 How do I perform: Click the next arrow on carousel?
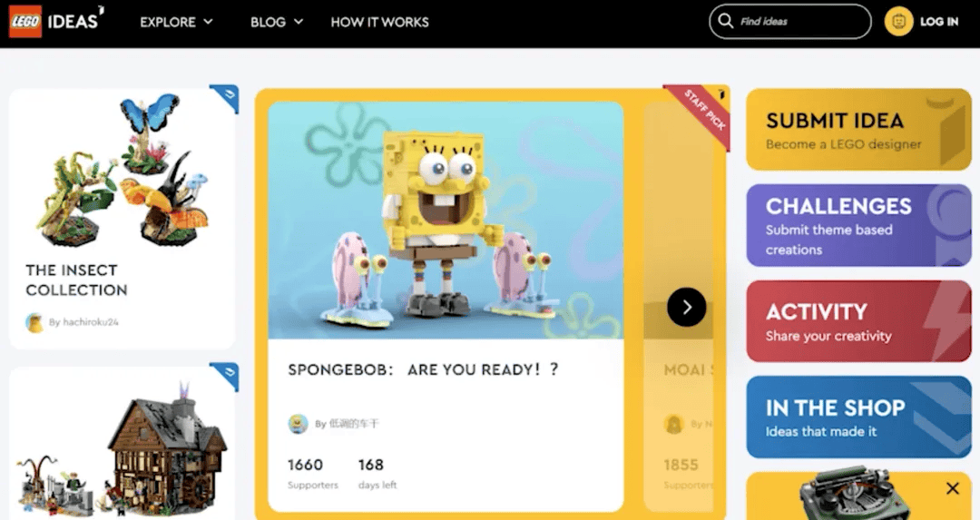click(x=686, y=307)
